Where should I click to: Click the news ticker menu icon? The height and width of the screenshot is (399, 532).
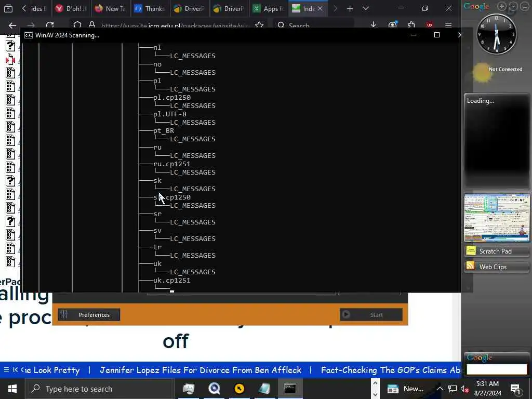6,370
